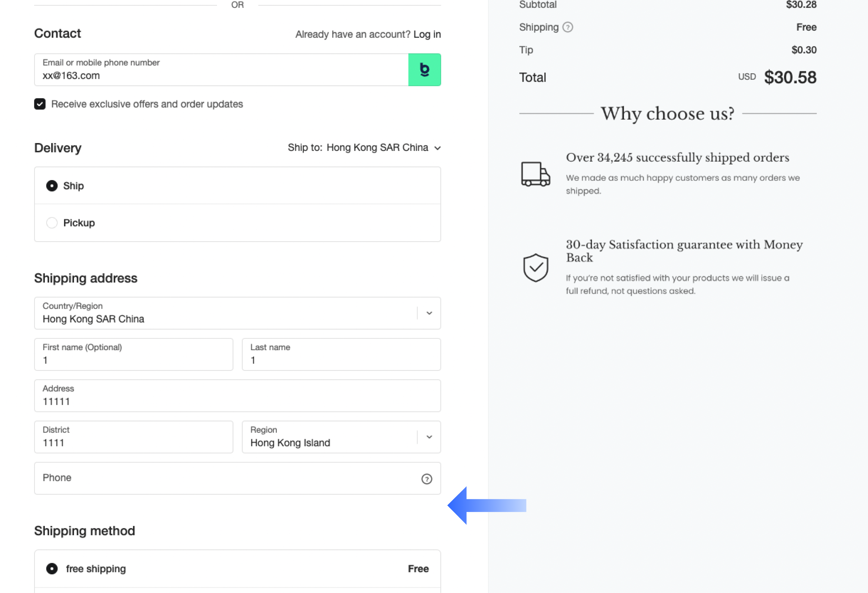
Task: Click the Shipping cost value 'Free' in summary
Action: (806, 27)
